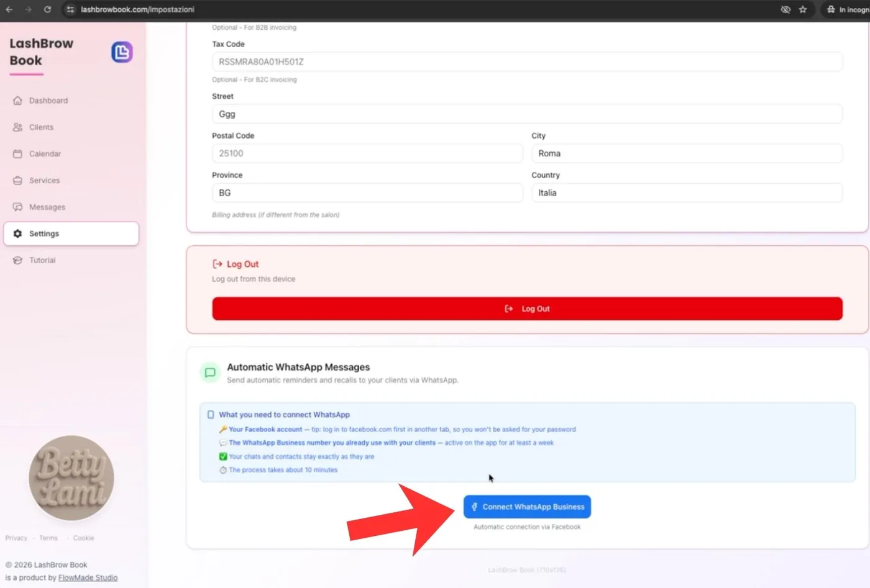Click 'Automatic connection via Facebook' caption
870x588 pixels.
[x=527, y=527]
